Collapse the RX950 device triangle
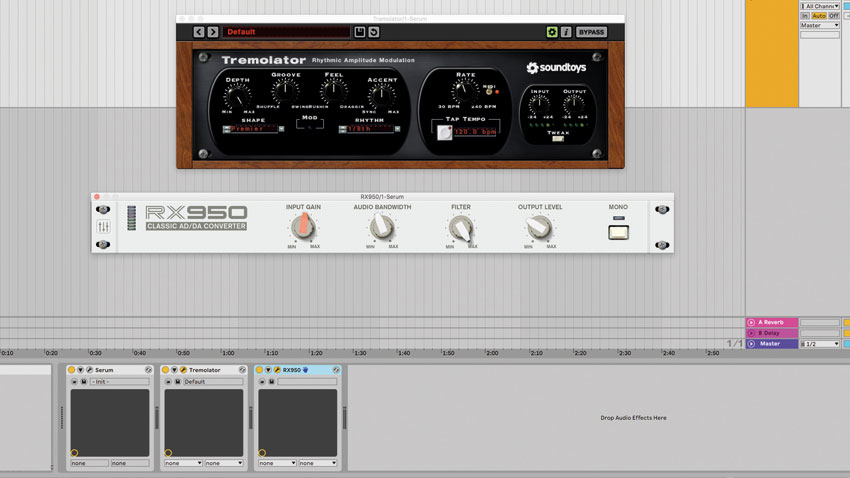Screen dimensions: 850x478 pos(268,370)
